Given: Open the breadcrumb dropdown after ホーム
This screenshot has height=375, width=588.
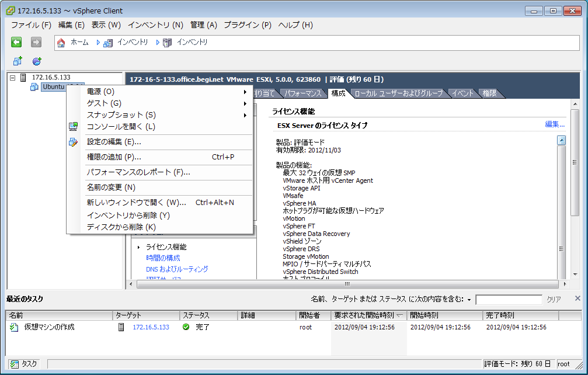Looking at the screenshot, I should (x=98, y=43).
